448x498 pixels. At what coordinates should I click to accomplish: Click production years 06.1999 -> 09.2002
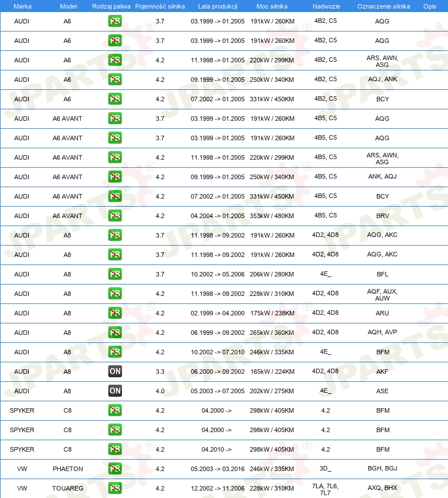(x=218, y=333)
